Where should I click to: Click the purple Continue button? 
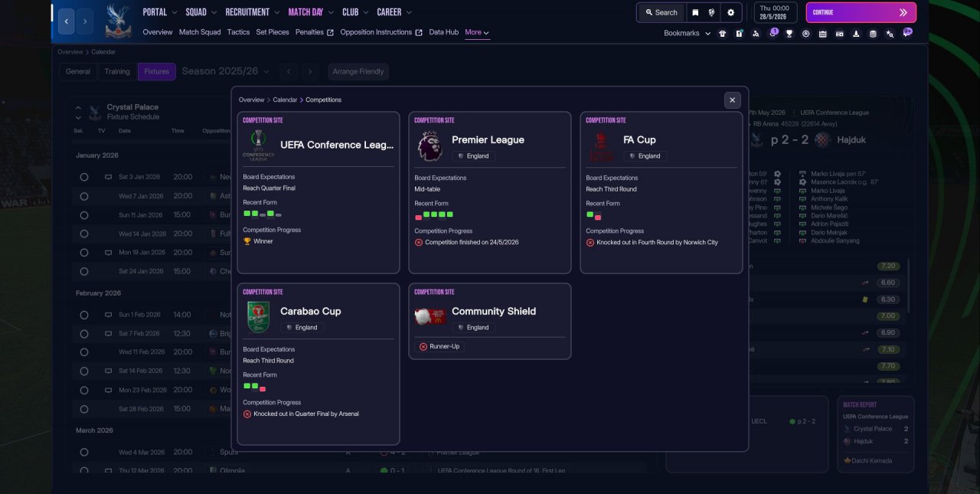click(x=861, y=12)
